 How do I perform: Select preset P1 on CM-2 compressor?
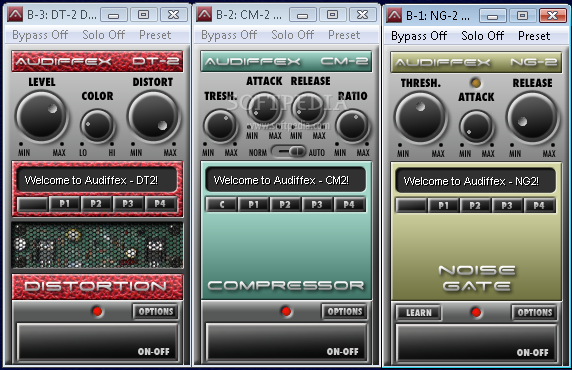(254, 205)
